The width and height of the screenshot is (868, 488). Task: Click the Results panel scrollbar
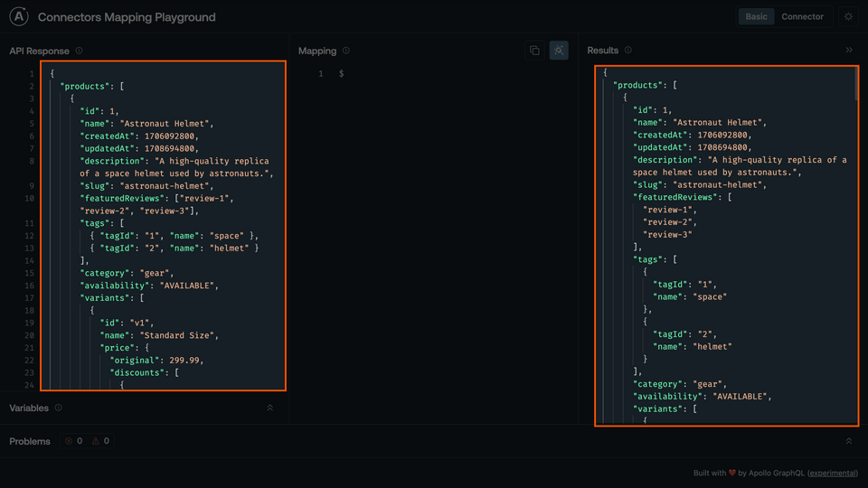tap(856, 84)
